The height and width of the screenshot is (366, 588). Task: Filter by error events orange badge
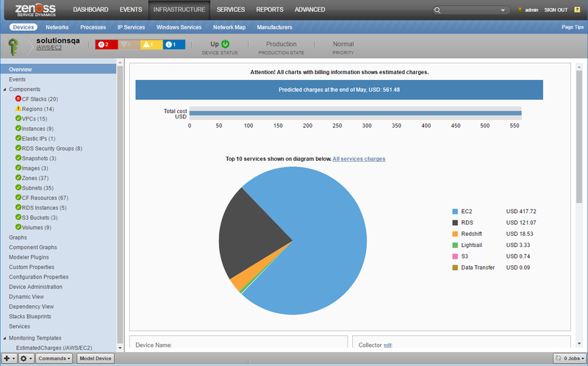pos(129,45)
